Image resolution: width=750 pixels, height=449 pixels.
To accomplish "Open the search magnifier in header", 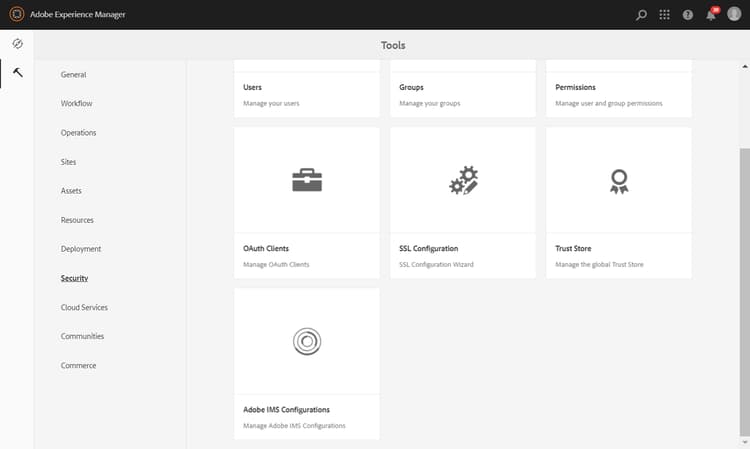I will 641,15.
